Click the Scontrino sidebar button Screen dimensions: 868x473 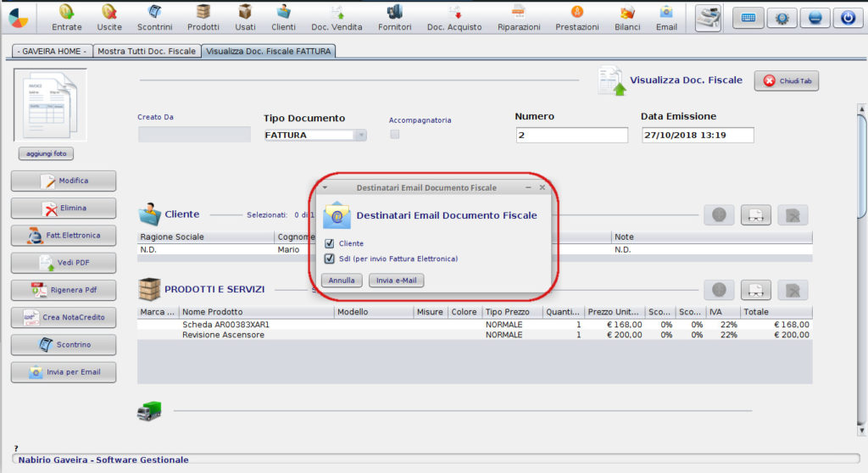click(x=64, y=344)
